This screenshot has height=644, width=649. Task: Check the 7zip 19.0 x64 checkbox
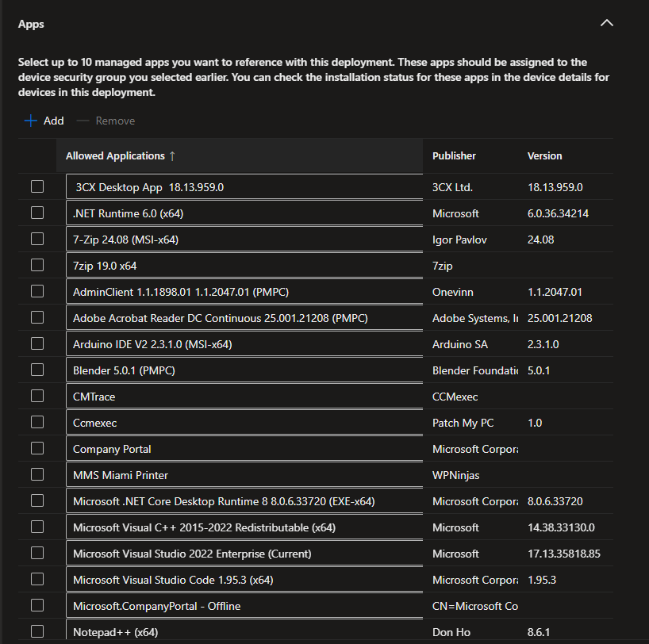point(37,265)
